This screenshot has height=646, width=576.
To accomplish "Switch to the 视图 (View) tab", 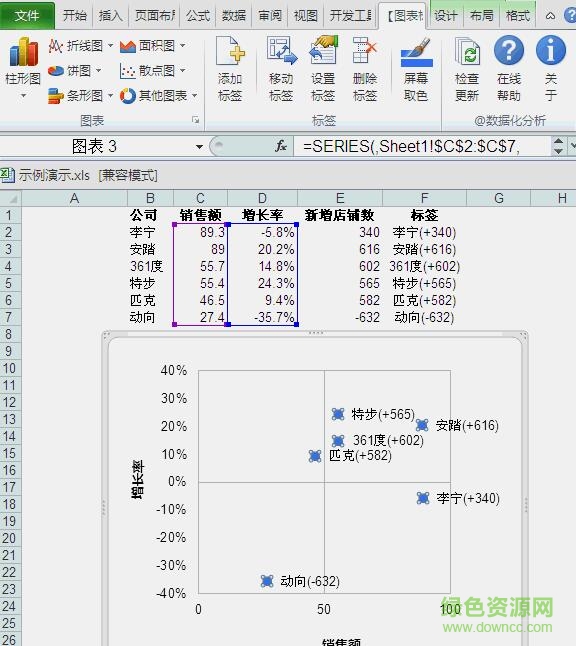I will [306, 16].
